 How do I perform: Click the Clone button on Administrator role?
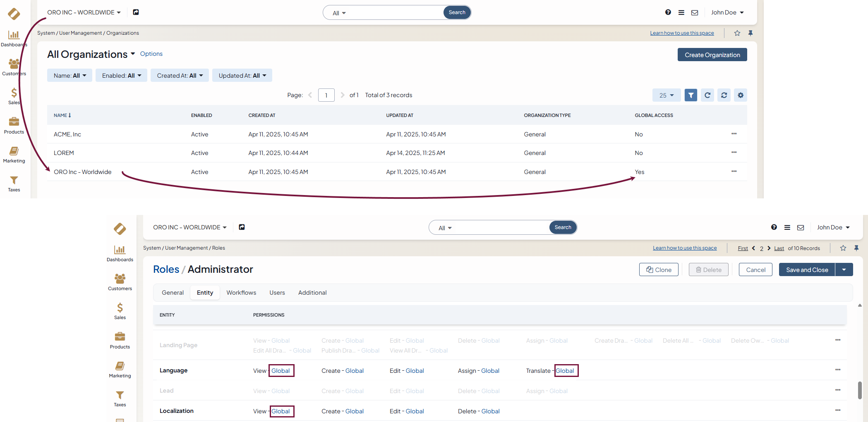click(x=659, y=269)
